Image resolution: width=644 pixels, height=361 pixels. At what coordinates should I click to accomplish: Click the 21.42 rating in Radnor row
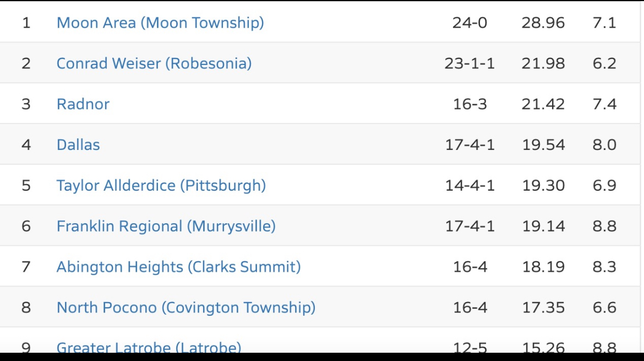543,104
